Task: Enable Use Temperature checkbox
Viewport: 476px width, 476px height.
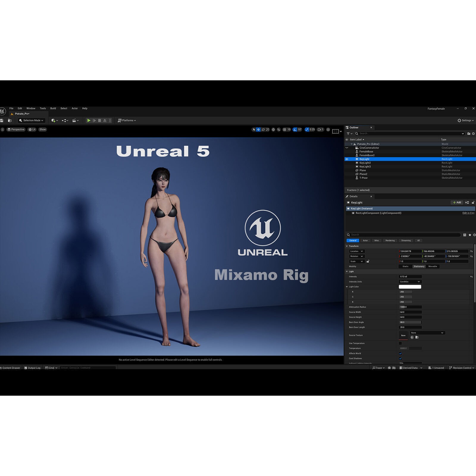Action: [x=400, y=343]
